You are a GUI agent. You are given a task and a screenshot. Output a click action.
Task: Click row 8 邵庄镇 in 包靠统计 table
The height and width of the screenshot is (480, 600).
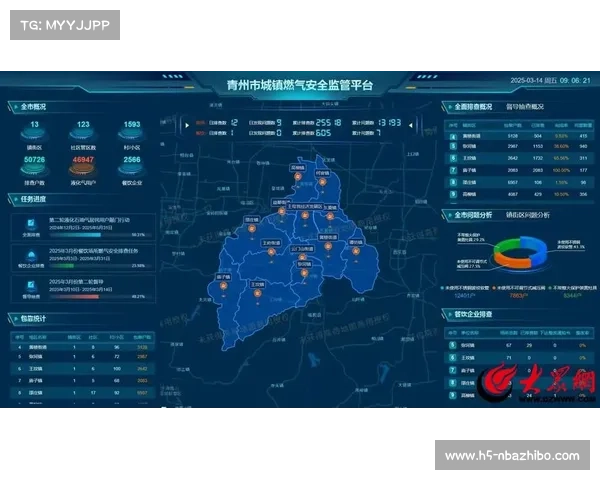pyautogui.click(x=83, y=392)
